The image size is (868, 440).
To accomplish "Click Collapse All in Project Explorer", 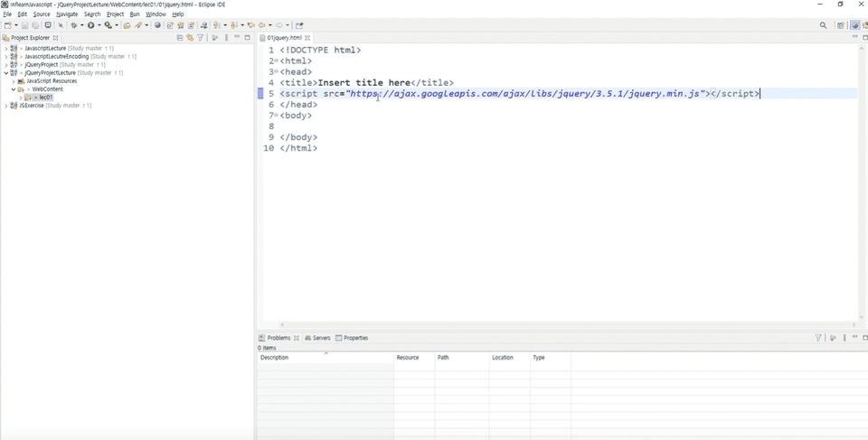I will 179,38.
